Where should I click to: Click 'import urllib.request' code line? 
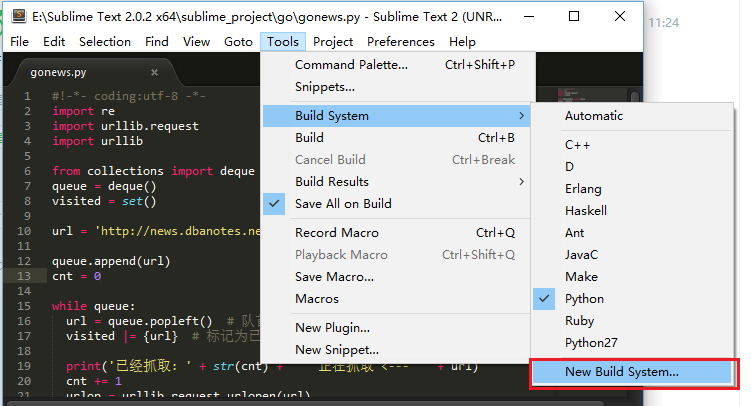click(x=125, y=126)
